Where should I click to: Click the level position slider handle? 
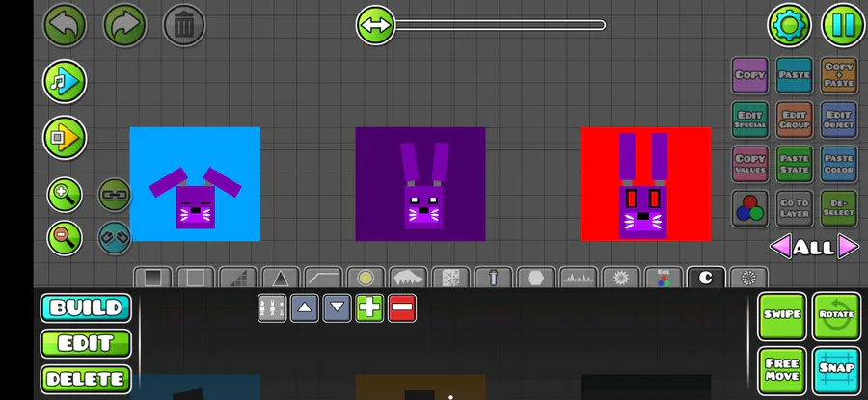point(375,25)
